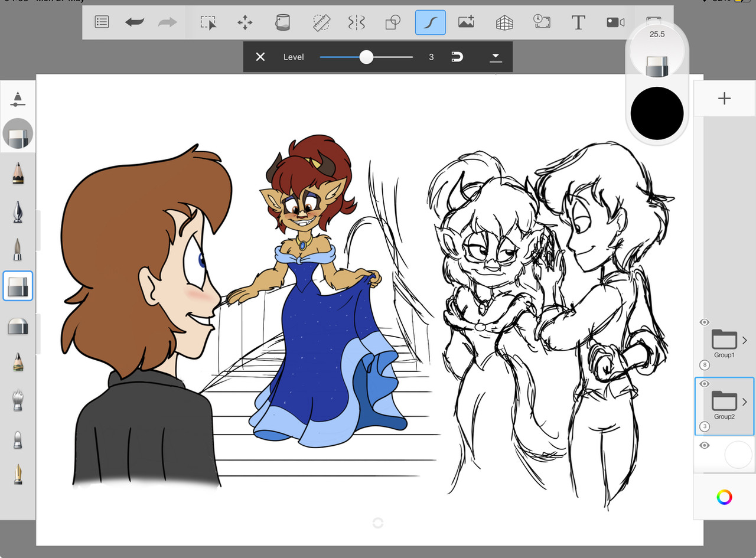Viewport: 756px width, 558px height.
Task: Open the Time-lapse recording tool
Action: click(x=542, y=22)
